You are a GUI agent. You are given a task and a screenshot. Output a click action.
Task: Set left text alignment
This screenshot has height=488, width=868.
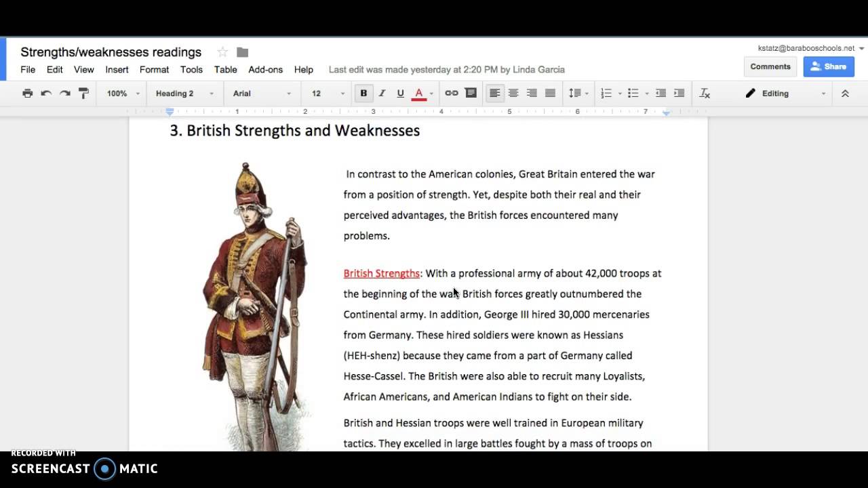[x=495, y=94]
